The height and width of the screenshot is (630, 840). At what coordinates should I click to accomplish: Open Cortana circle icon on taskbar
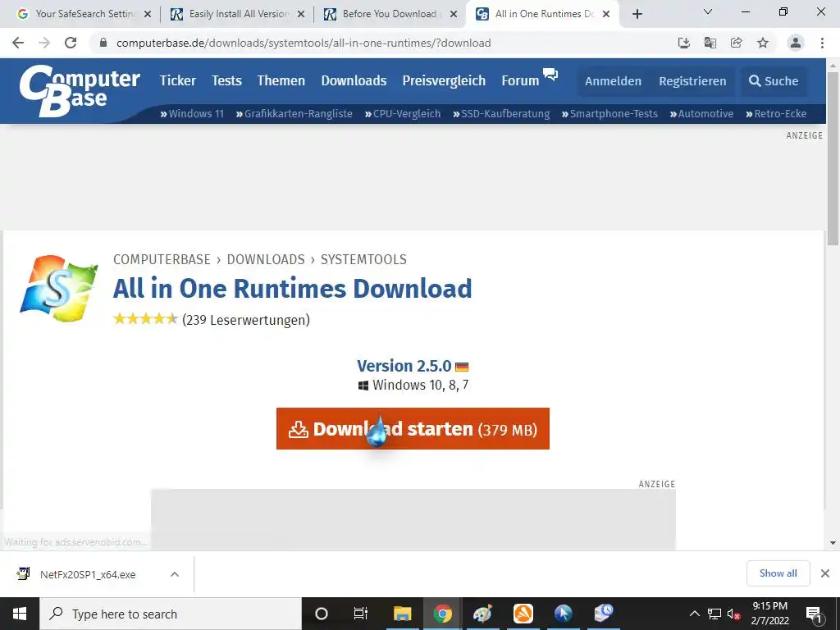(x=322, y=614)
